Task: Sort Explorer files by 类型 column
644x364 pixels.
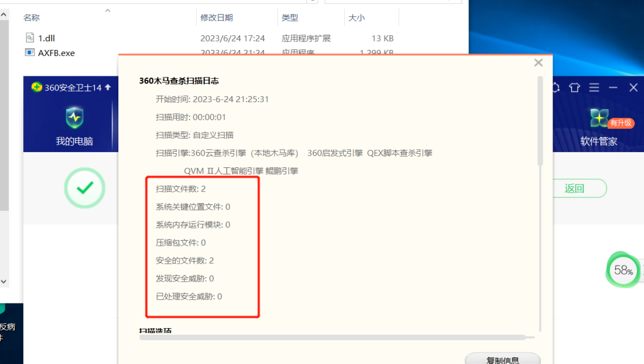Action: (x=290, y=18)
